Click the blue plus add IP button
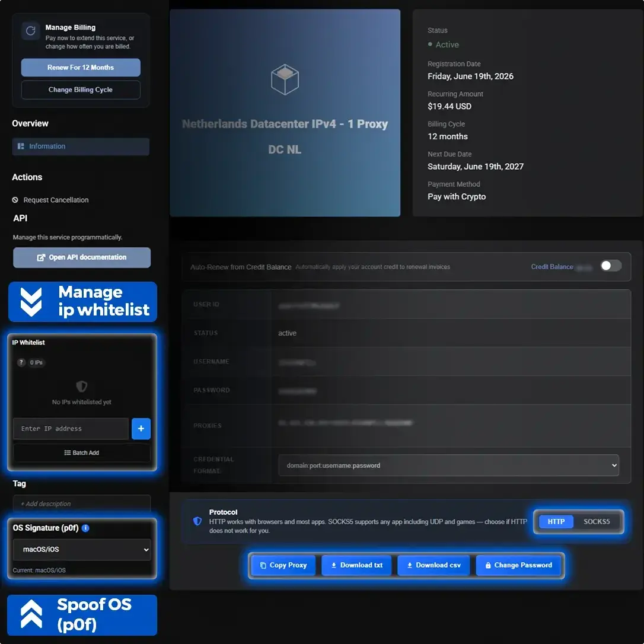644x644 pixels. 141,428
